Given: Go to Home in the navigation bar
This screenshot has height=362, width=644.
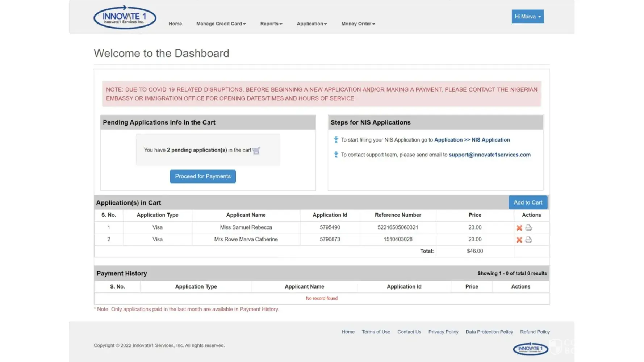Looking at the screenshot, I should (175, 24).
